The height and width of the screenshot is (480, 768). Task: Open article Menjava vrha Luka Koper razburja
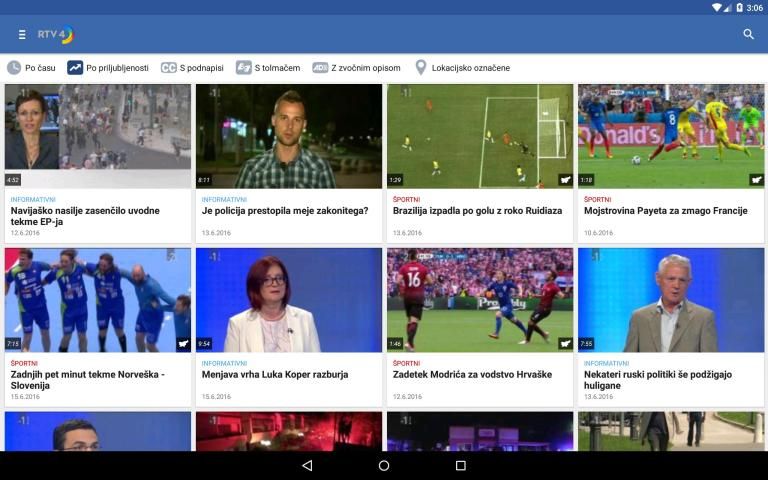pyautogui.click(x=275, y=375)
